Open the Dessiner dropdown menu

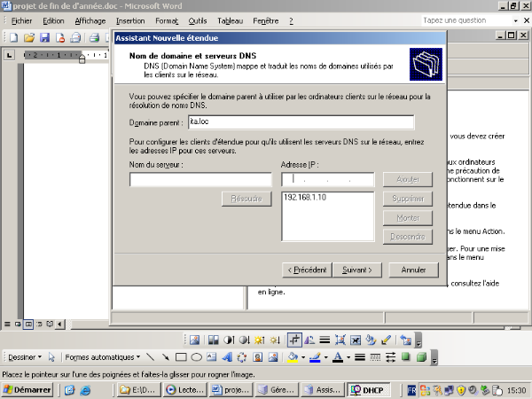pos(24,357)
